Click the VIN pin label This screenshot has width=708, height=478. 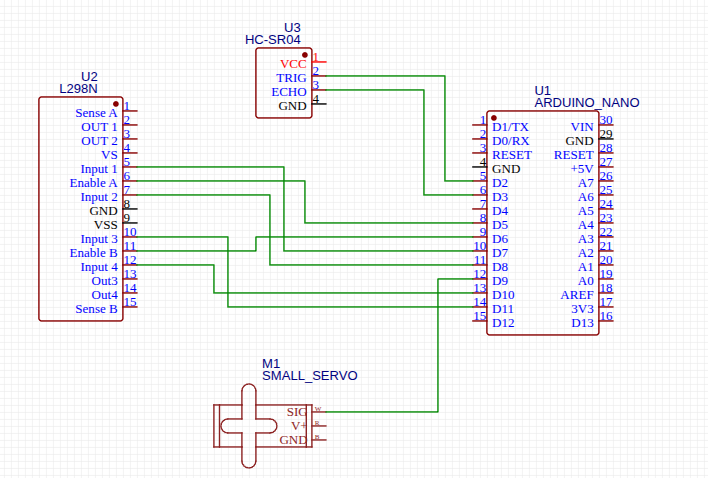[582, 127]
